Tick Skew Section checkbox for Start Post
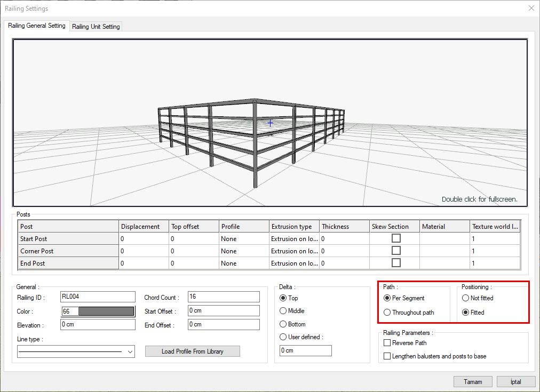 pyautogui.click(x=396, y=238)
